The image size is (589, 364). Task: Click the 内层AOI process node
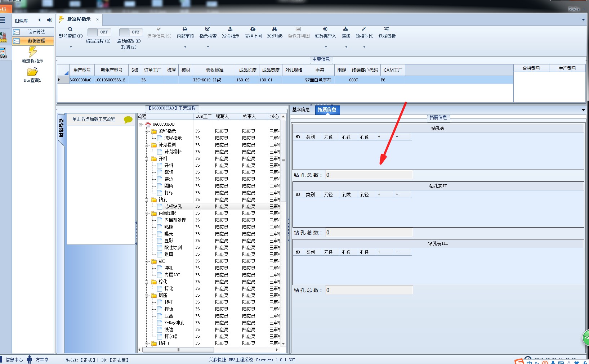click(x=172, y=275)
